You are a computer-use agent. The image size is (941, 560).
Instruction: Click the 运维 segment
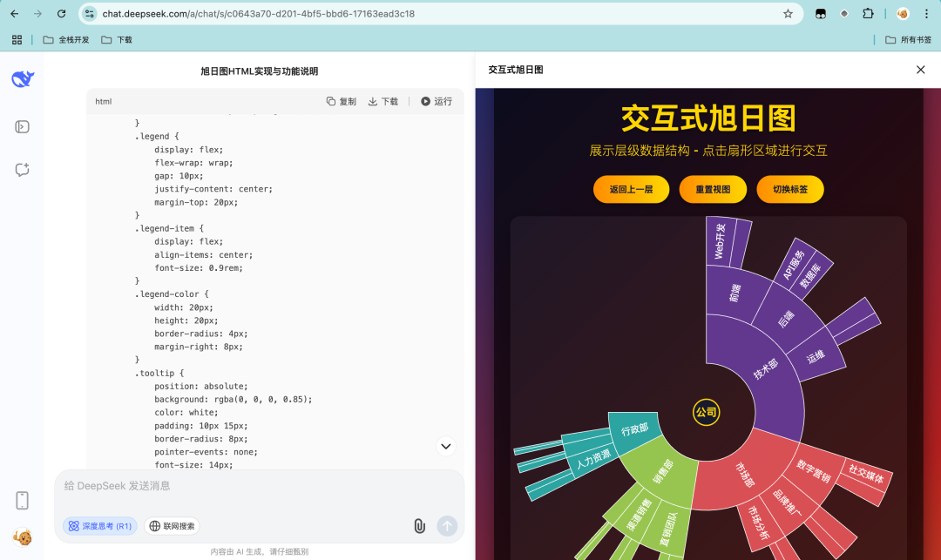pyautogui.click(x=816, y=357)
